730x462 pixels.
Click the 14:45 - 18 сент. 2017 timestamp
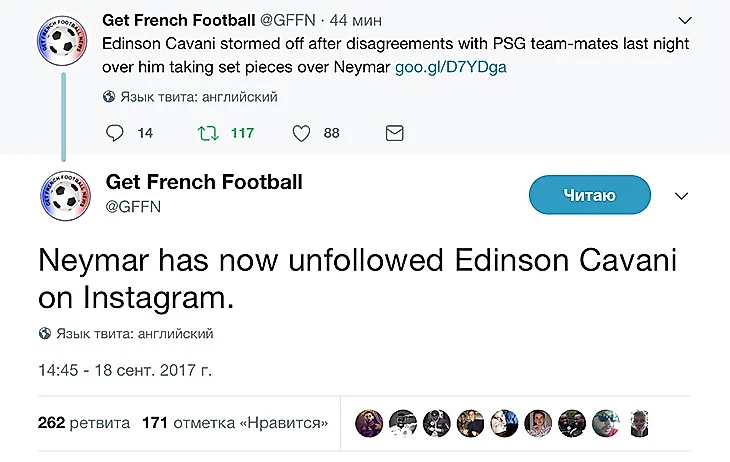click(x=125, y=370)
